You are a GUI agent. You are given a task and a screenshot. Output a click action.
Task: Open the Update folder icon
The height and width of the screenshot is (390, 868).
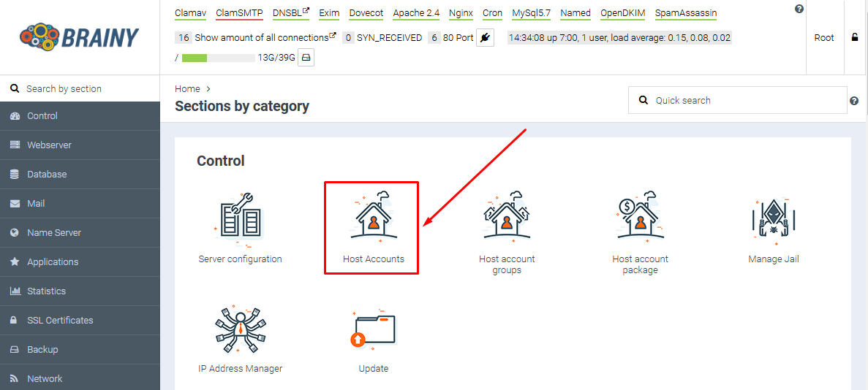click(x=374, y=330)
